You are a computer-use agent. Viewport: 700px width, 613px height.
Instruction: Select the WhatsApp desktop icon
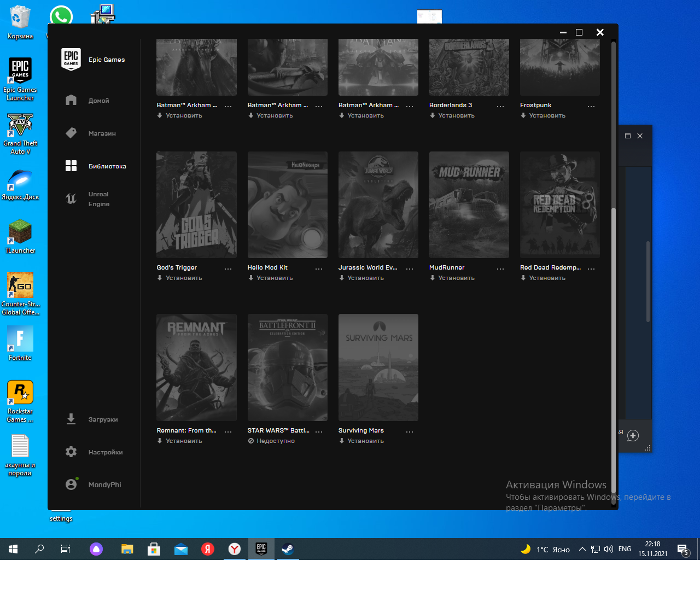click(61, 16)
